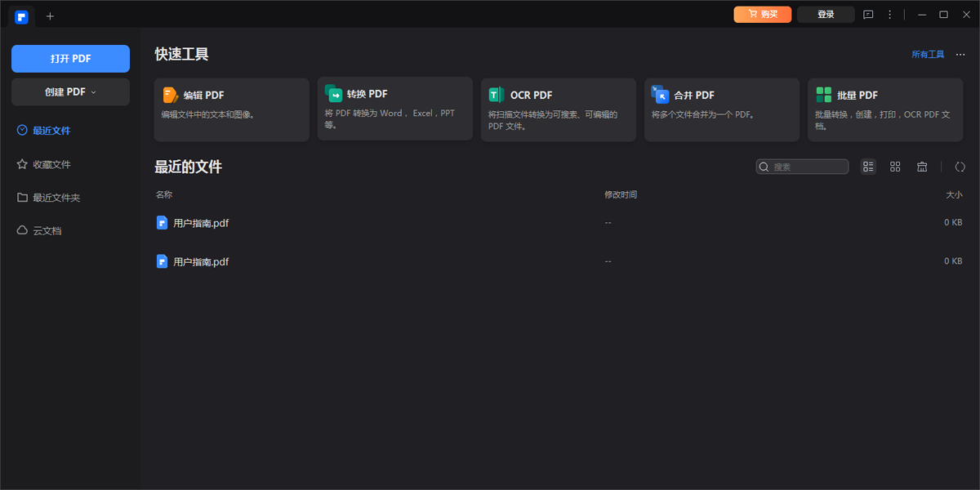The width and height of the screenshot is (980, 490).
Task: Open the title bar vertical dots menu
Action: (x=890, y=15)
